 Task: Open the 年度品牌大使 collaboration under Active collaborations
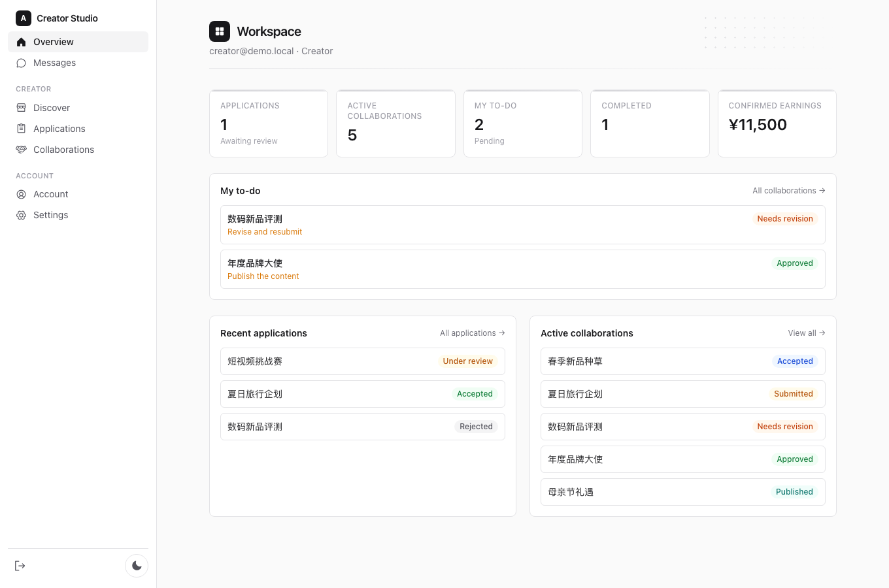683,459
